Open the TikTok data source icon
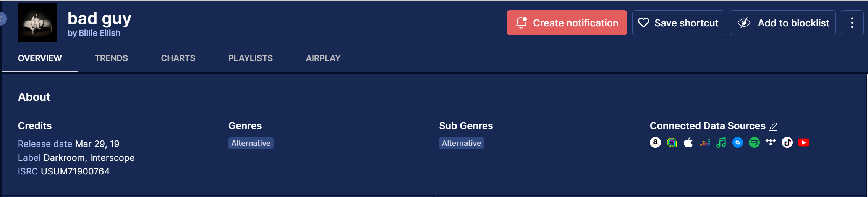Screen dimensions: 868x197 787,142
